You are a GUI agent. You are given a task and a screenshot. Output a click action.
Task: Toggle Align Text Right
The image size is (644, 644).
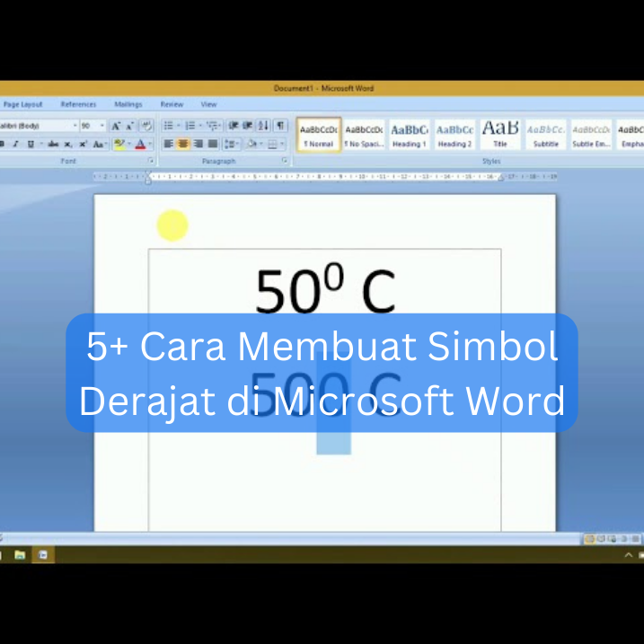pyautogui.click(x=198, y=145)
